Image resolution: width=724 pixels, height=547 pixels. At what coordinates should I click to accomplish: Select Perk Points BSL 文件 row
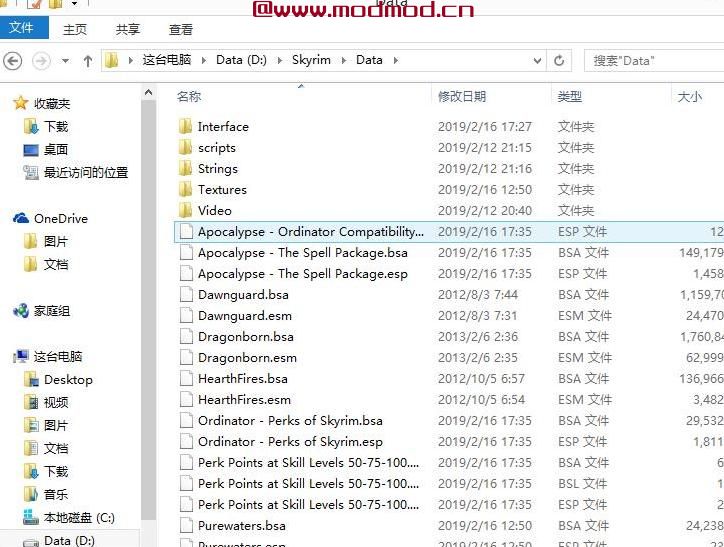click(x=449, y=483)
